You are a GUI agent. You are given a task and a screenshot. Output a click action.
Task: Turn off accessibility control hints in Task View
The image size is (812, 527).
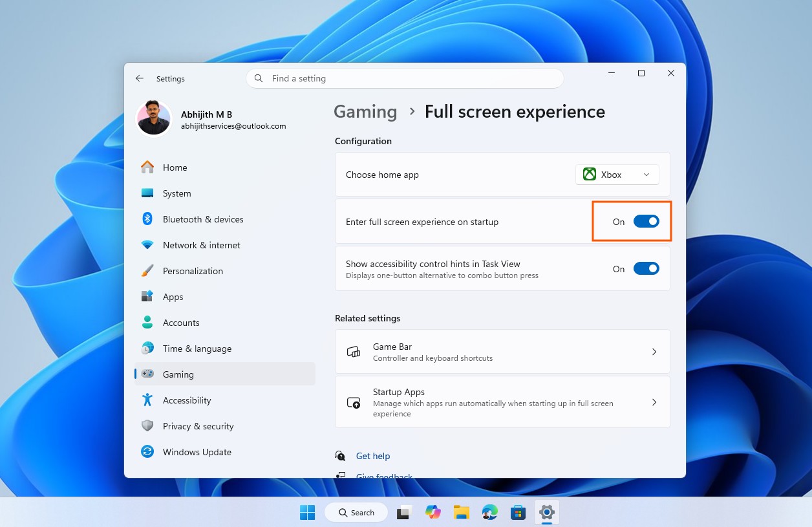646,268
